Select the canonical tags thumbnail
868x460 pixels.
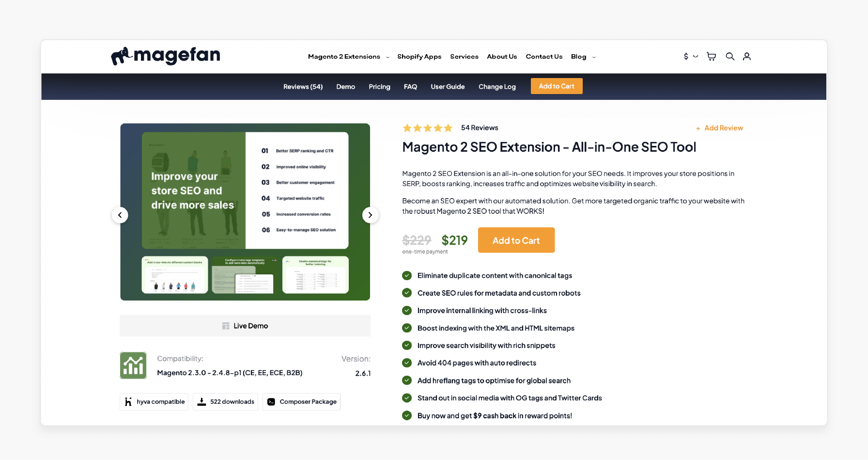tap(315, 275)
